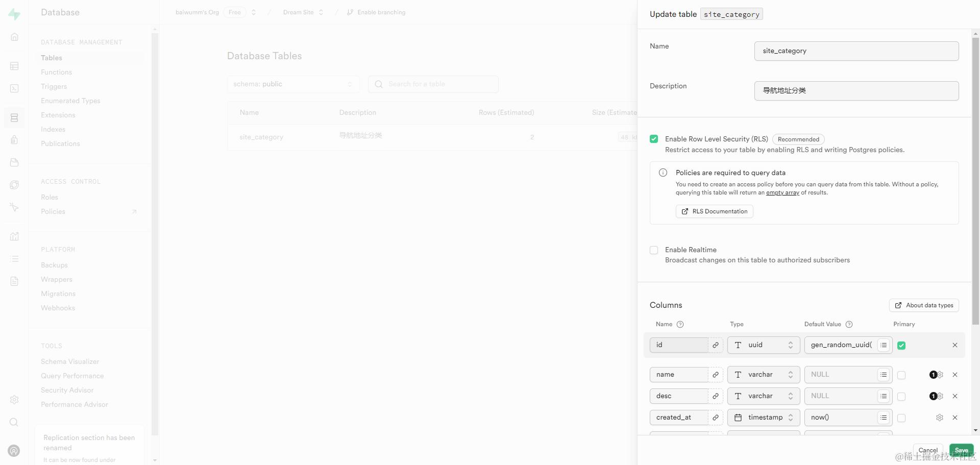Screen dimensions: 980x465
Task: Select Enumerated Types menu item
Action: tap(70, 101)
